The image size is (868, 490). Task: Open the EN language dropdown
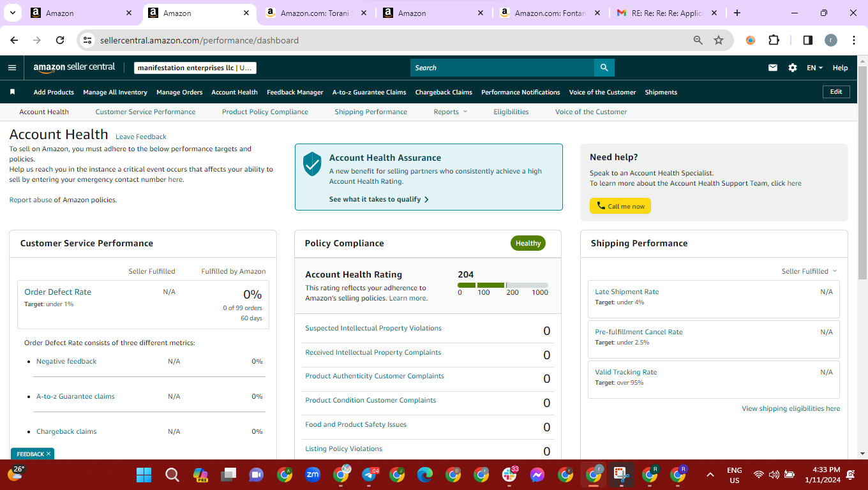click(815, 68)
